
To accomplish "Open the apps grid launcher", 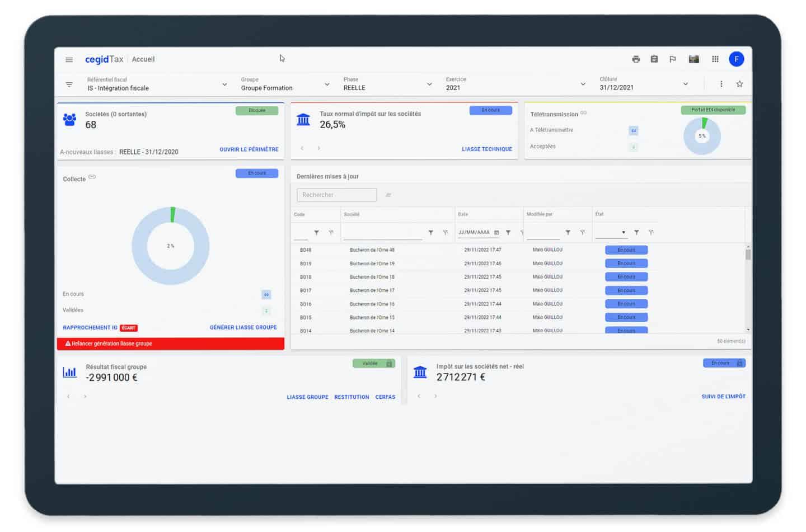I will pyautogui.click(x=715, y=59).
